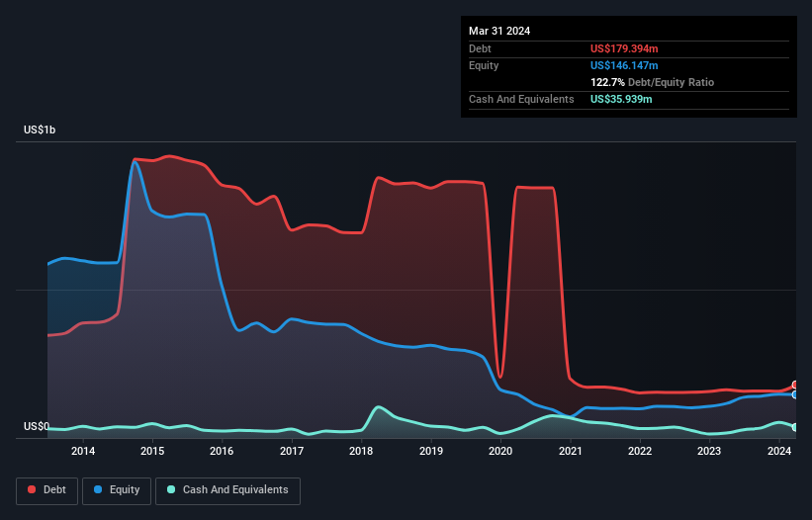Viewport: 812px width, 520px height.
Task: Click the 2024 x-axis label
Action: tap(778, 451)
